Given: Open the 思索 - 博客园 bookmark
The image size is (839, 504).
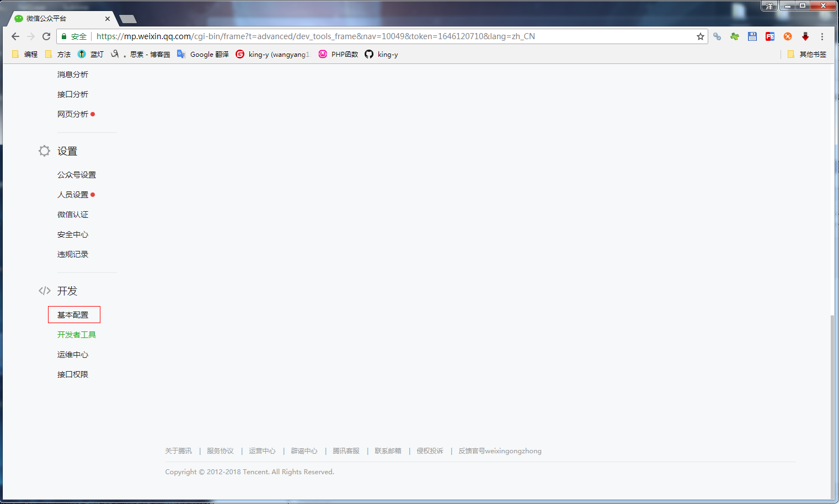Looking at the screenshot, I should (141, 54).
